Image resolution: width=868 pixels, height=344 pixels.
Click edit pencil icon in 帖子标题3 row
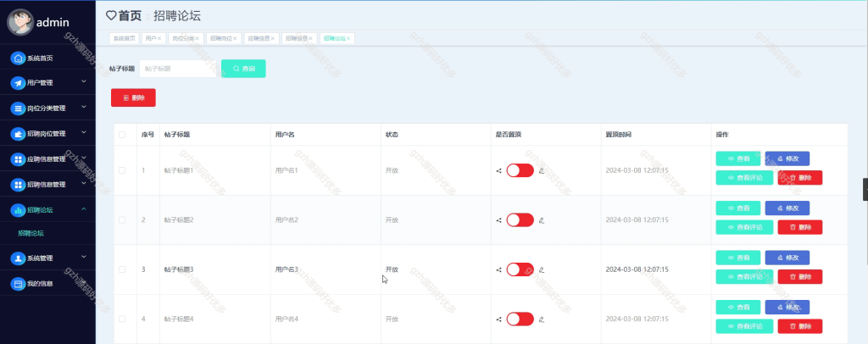pyautogui.click(x=542, y=270)
